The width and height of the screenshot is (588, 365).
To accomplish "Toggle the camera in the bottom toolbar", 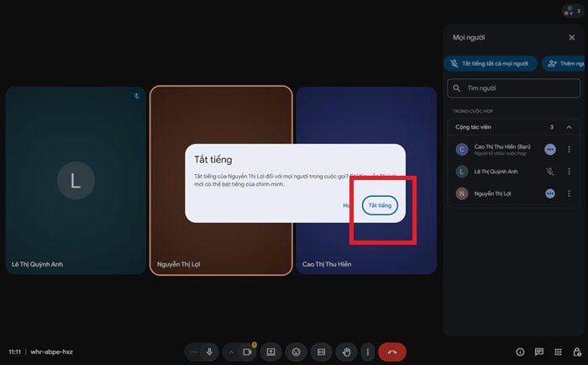I will pyautogui.click(x=247, y=352).
